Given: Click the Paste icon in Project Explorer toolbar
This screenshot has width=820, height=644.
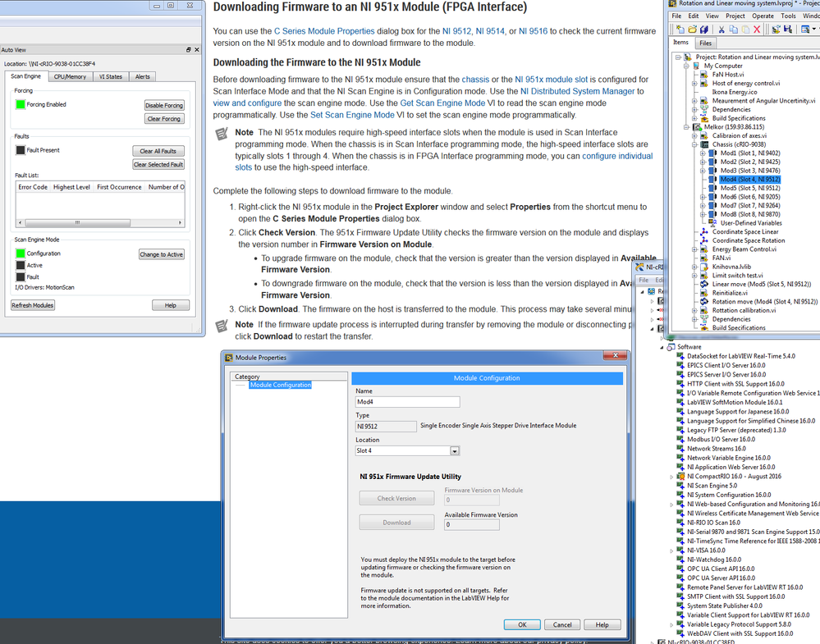Looking at the screenshot, I should (745, 30).
